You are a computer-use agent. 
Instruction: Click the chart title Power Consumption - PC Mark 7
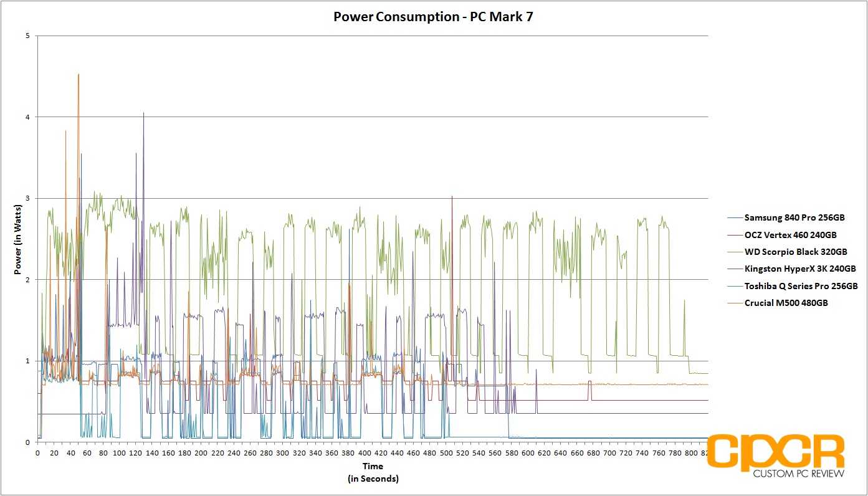(x=433, y=17)
